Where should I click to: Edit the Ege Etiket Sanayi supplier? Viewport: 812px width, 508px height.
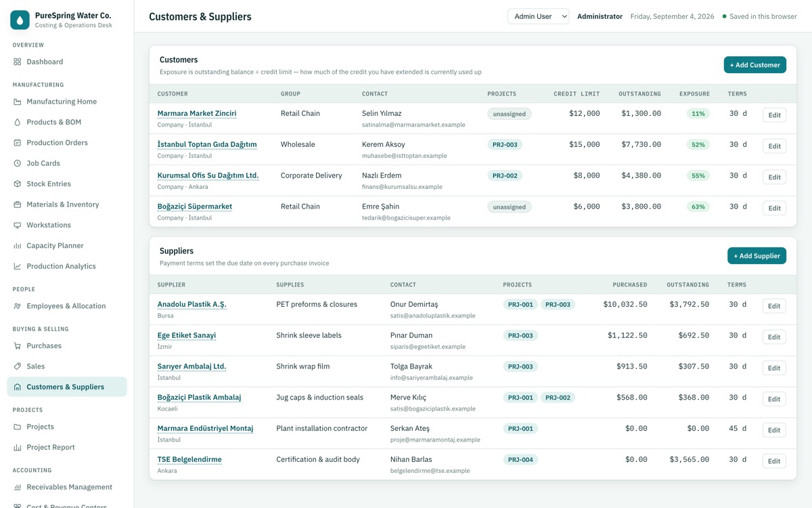coord(774,337)
